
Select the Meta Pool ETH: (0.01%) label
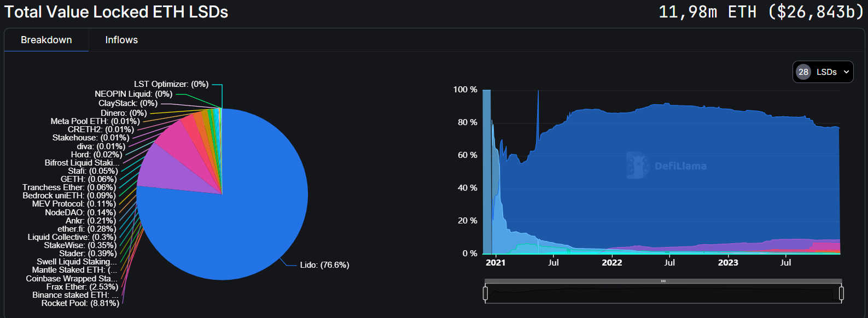[x=95, y=121]
